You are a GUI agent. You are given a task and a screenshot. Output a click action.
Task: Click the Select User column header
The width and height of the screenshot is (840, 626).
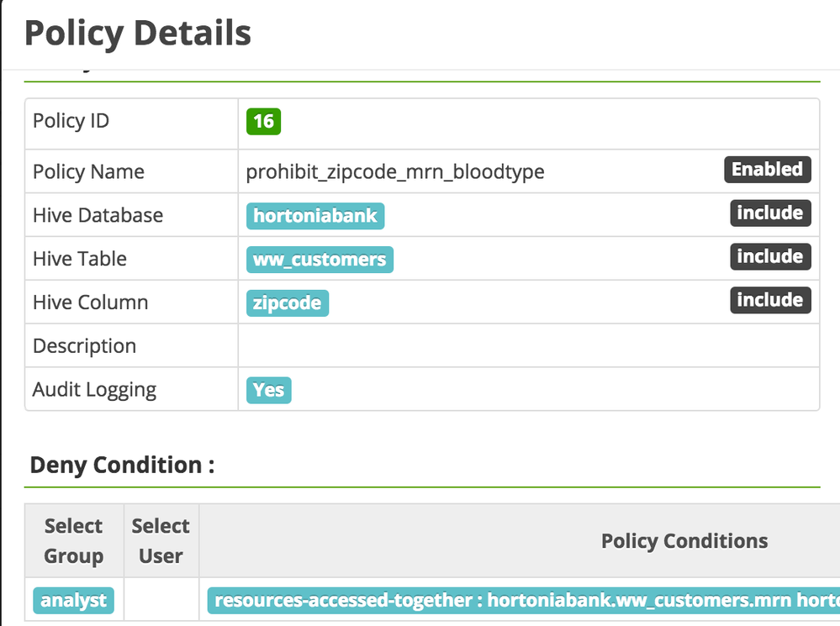pos(161,541)
